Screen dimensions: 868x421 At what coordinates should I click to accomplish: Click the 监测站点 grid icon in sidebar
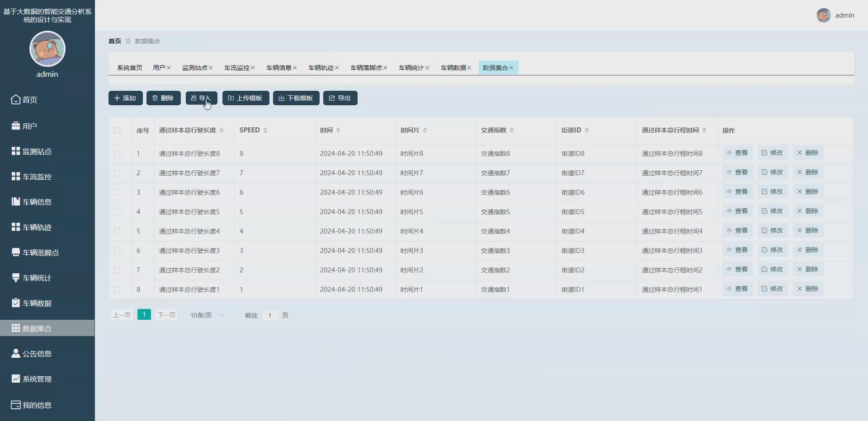16,151
